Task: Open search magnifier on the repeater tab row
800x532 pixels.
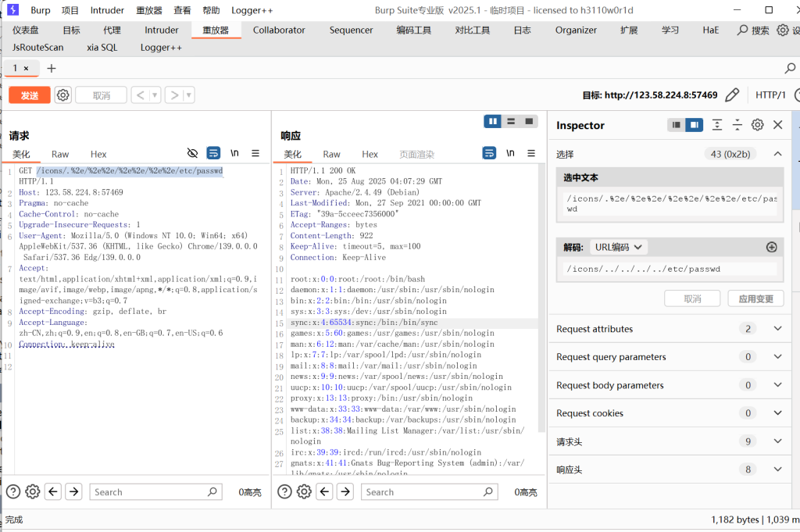Action: tap(790, 68)
